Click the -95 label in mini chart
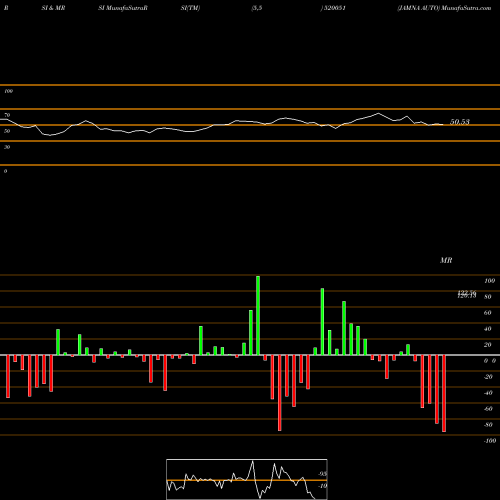 [x=322, y=474]
